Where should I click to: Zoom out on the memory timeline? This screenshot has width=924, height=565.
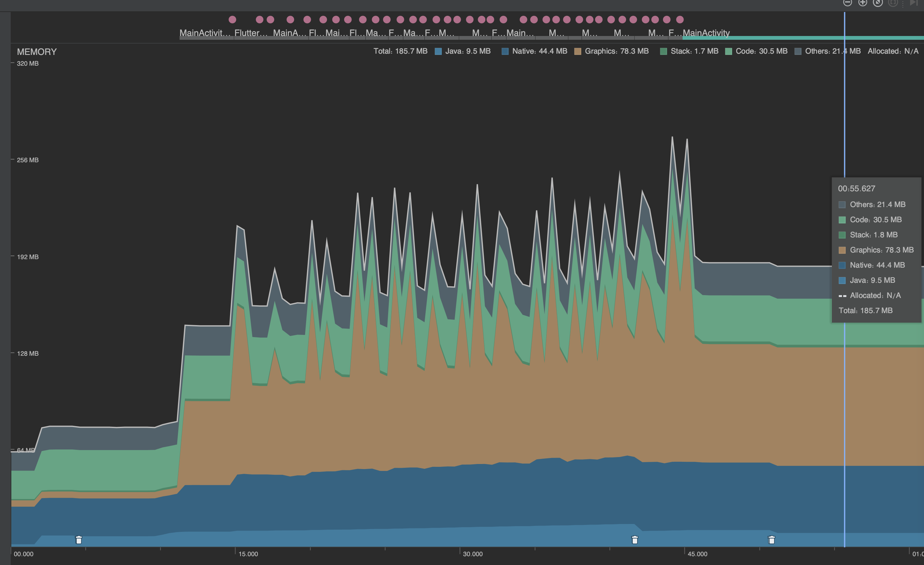848,3
